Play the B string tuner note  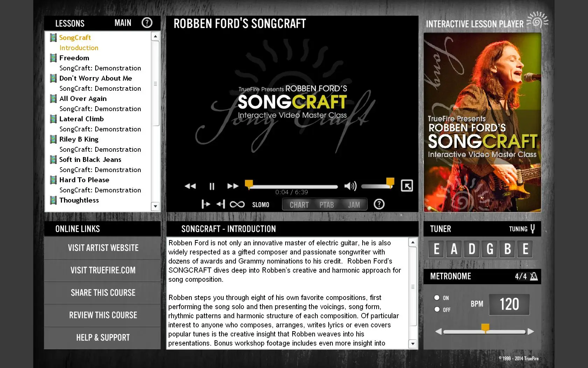tap(507, 249)
